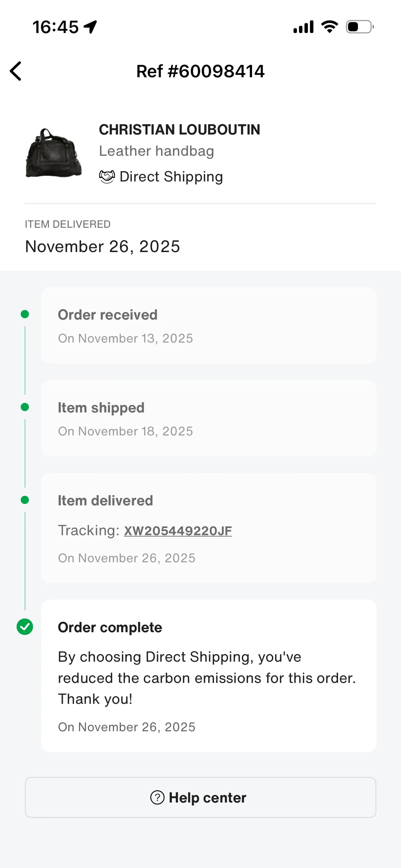Open tracking link XW205449220JF
Screen dimensions: 401x868
(x=178, y=531)
